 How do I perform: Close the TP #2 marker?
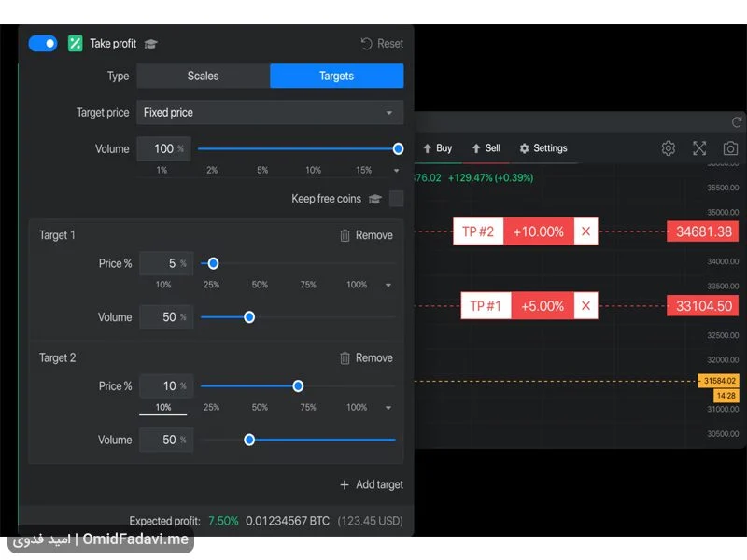[x=586, y=231]
